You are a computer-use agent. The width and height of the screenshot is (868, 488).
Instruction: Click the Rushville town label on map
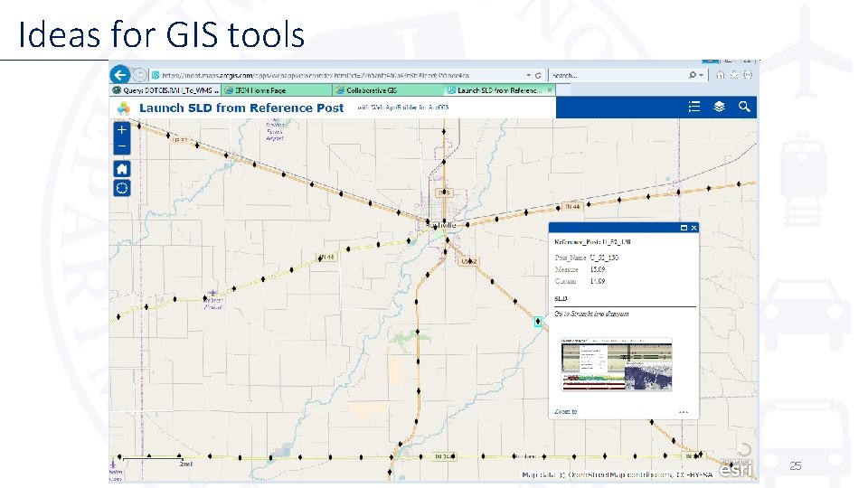(441, 225)
